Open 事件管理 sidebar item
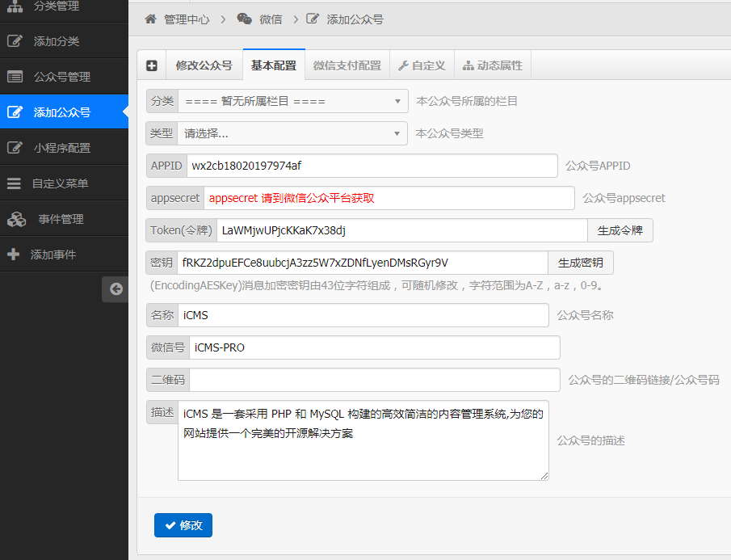Image resolution: width=731 pixels, height=560 pixels. pyautogui.click(x=64, y=219)
